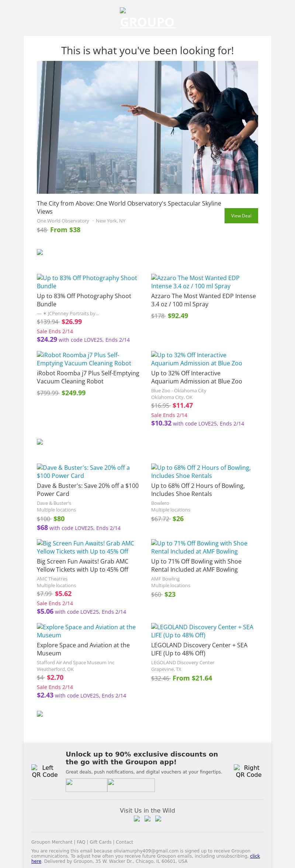
Task: Click the third social media icon
Action: 158,819
